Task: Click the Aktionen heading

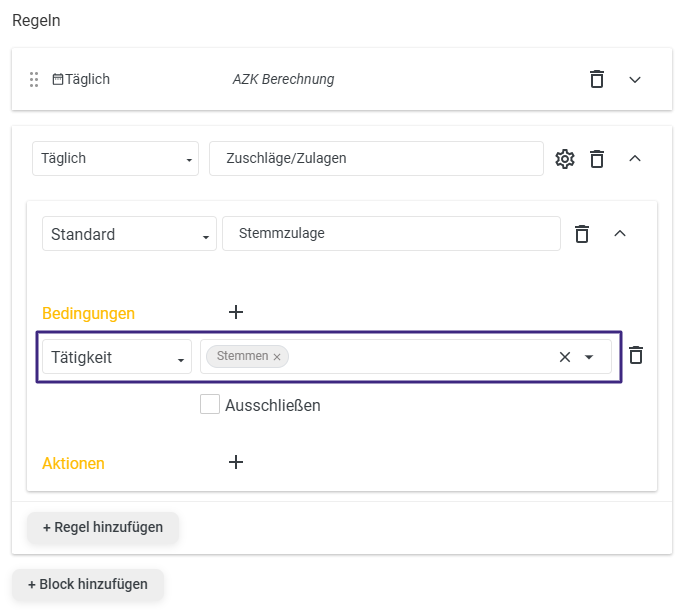Action: click(x=73, y=463)
